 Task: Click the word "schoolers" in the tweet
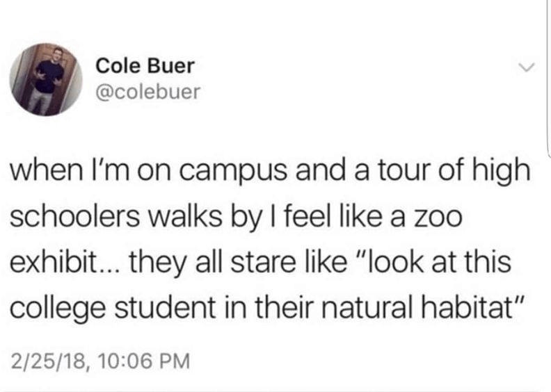(74, 217)
